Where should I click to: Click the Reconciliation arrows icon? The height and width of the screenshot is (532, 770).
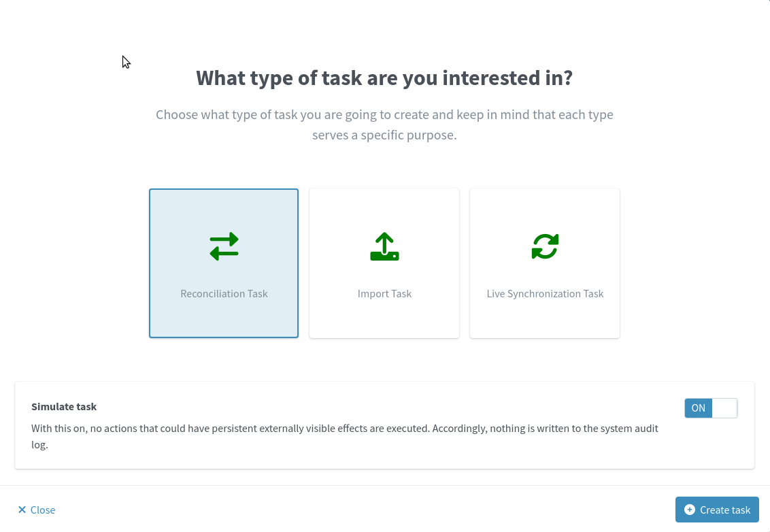[x=224, y=246]
